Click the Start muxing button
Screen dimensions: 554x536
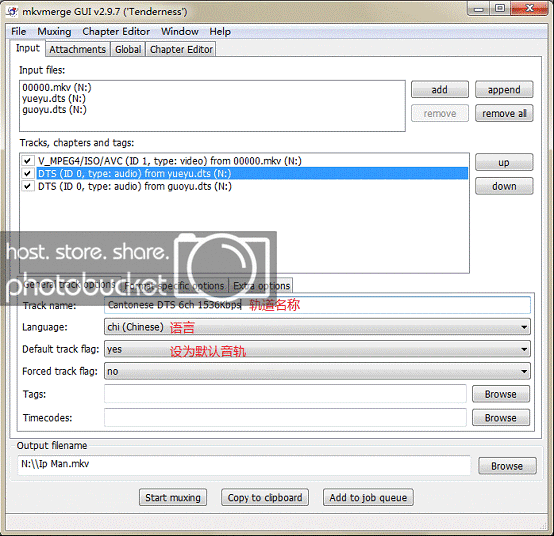173,497
